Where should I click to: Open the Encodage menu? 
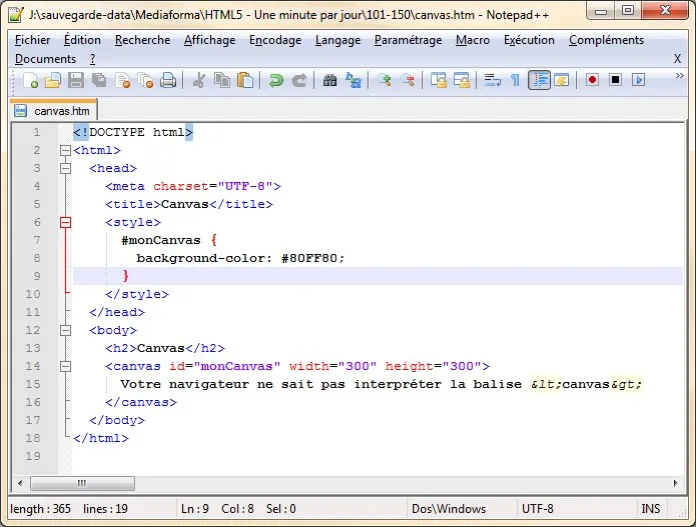pyautogui.click(x=275, y=40)
